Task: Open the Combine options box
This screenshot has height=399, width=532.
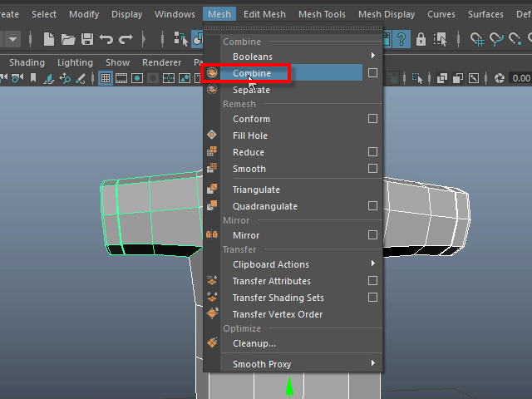Action: [372, 73]
